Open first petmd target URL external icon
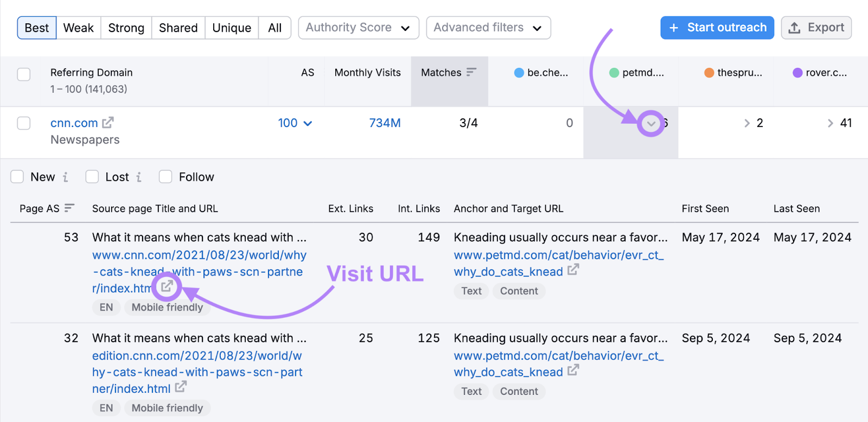The height and width of the screenshot is (422, 868). (573, 270)
